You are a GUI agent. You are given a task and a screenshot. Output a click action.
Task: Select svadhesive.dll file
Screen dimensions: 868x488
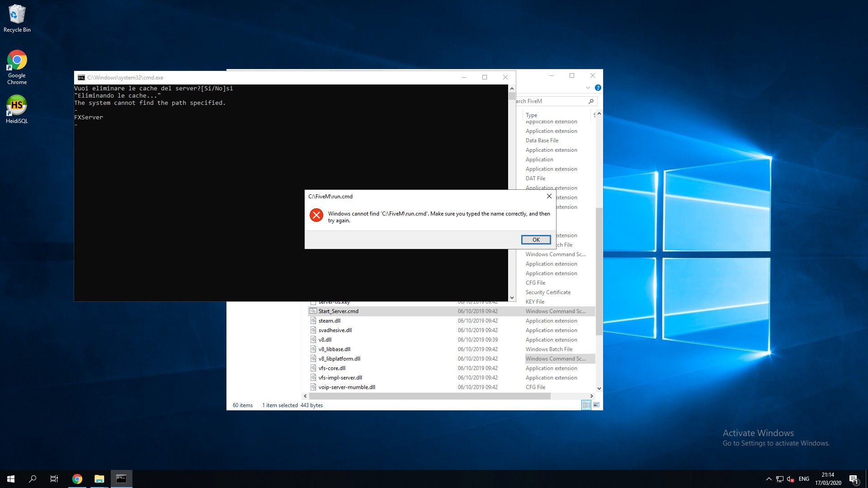coord(335,330)
